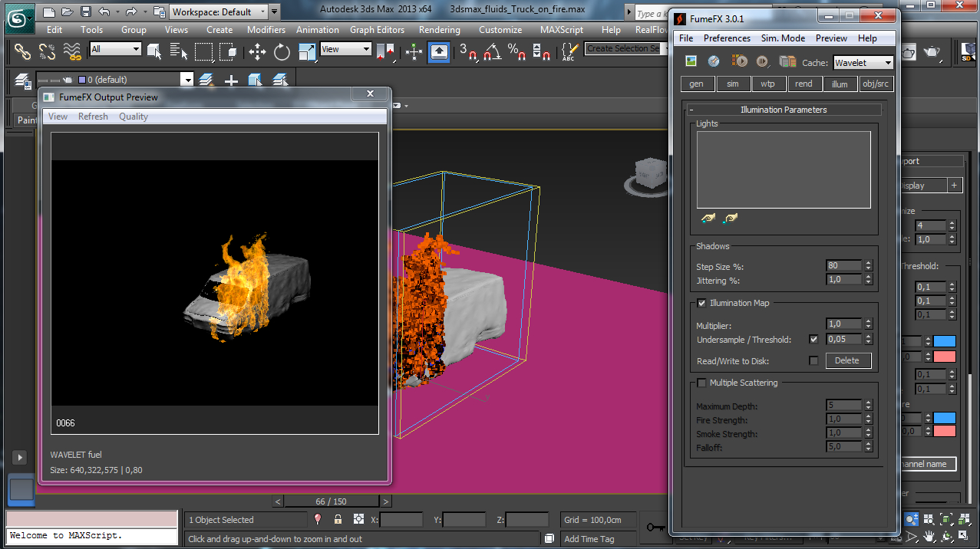980x549 pixels.
Task: Click the FumeFX continue simulation icon
Action: [762, 61]
